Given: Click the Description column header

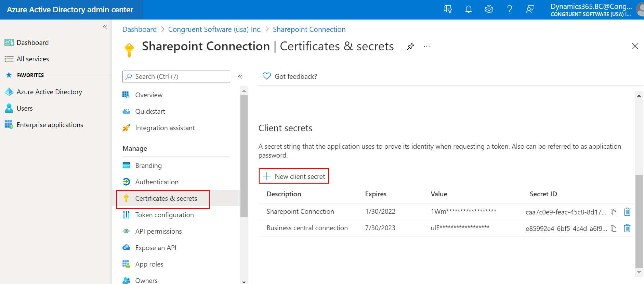Looking at the screenshot, I should tap(284, 194).
